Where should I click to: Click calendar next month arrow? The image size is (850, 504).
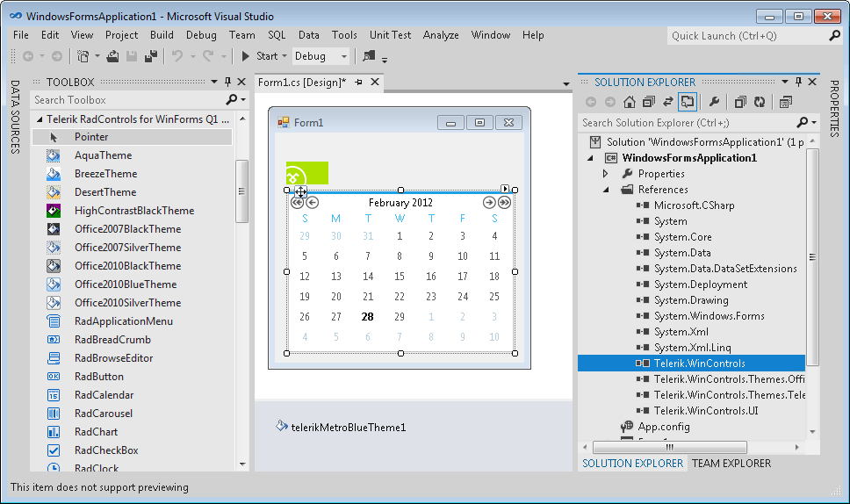(489, 203)
